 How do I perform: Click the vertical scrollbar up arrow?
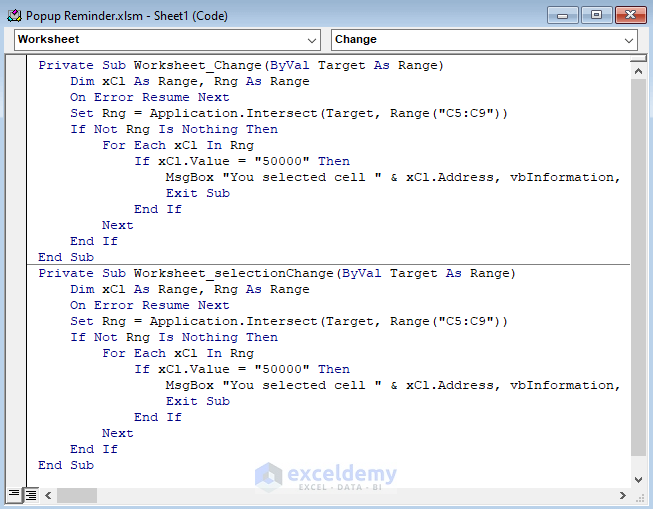(638, 71)
